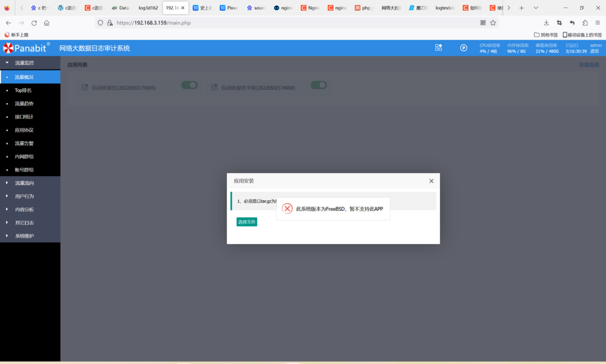Select 应用协议 in the sidebar
The width and height of the screenshot is (606, 364).
click(30, 130)
